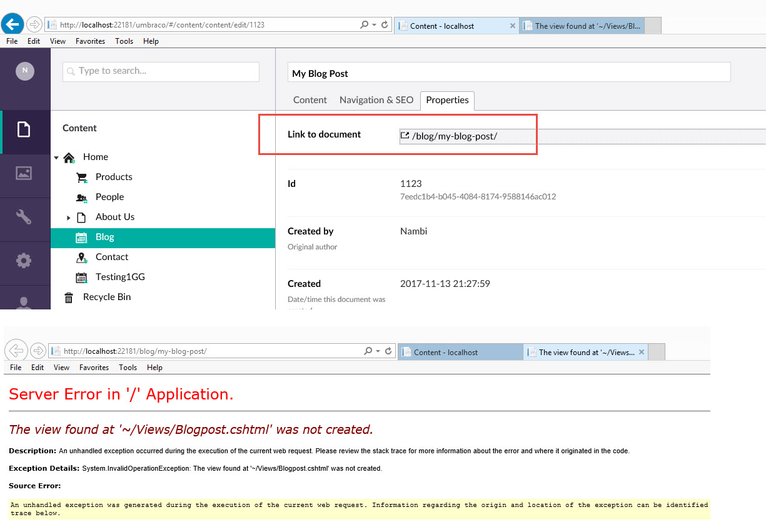
Task: Open the Settings wrench icon in sidebar
Action: 24,217
